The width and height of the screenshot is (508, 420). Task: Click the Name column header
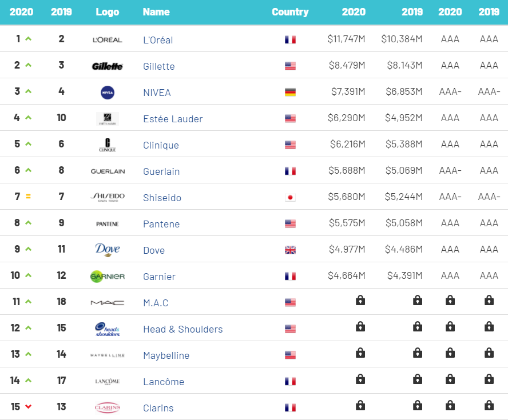pos(156,12)
